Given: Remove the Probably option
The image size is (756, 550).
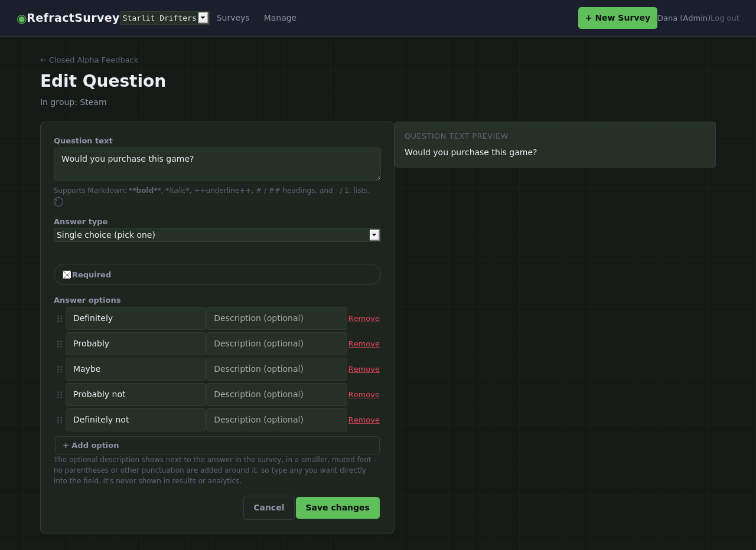Looking at the screenshot, I should tap(364, 344).
